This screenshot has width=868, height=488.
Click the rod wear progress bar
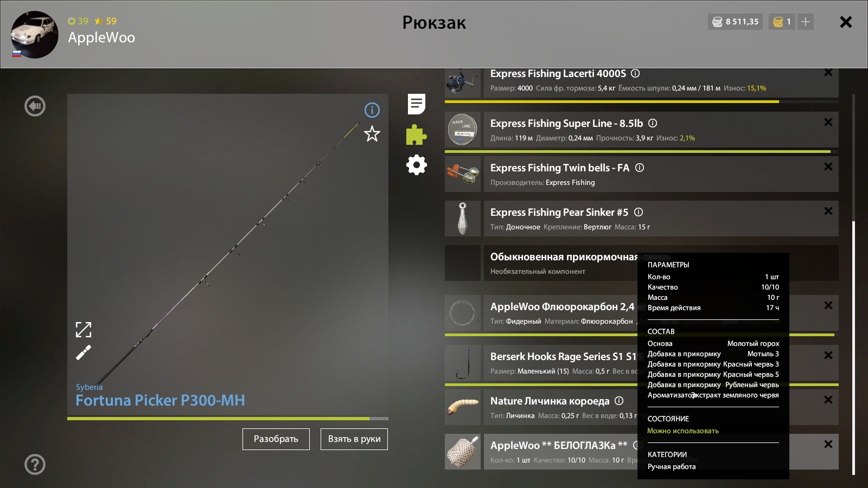point(227,419)
